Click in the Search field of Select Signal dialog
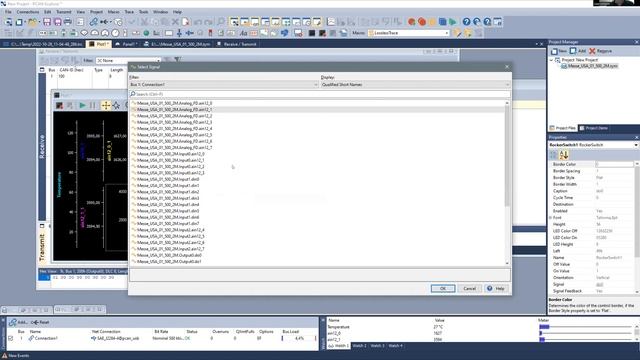640x360 pixels. [320, 94]
